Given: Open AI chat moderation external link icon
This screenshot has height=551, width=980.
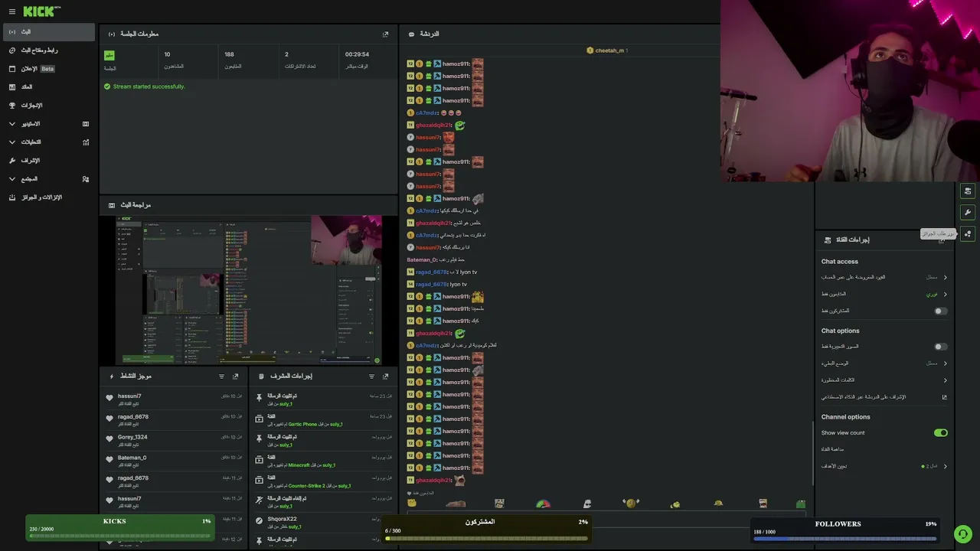Looking at the screenshot, I should [945, 397].
